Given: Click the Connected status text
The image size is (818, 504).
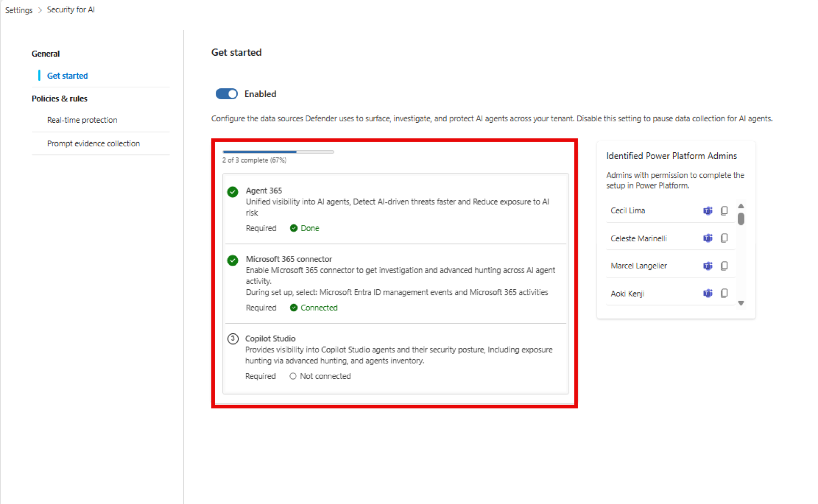Looking at the screenshot, I should click(319, 308).
